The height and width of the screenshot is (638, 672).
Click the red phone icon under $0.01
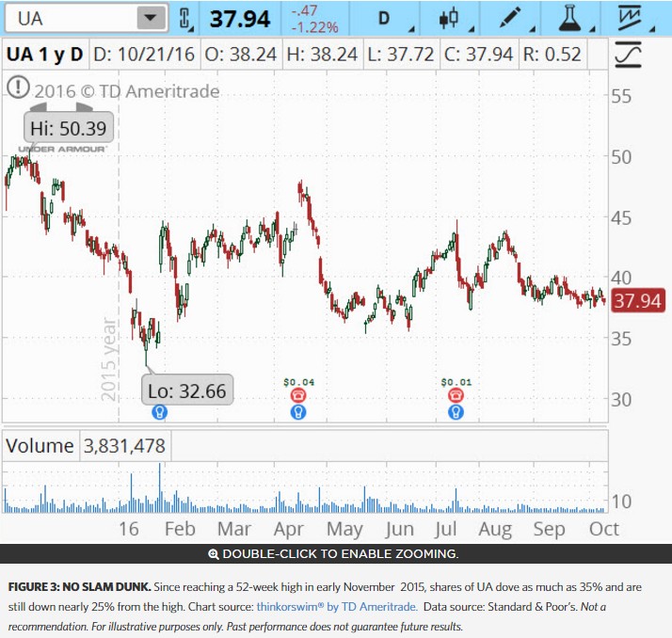coord(456,395)
